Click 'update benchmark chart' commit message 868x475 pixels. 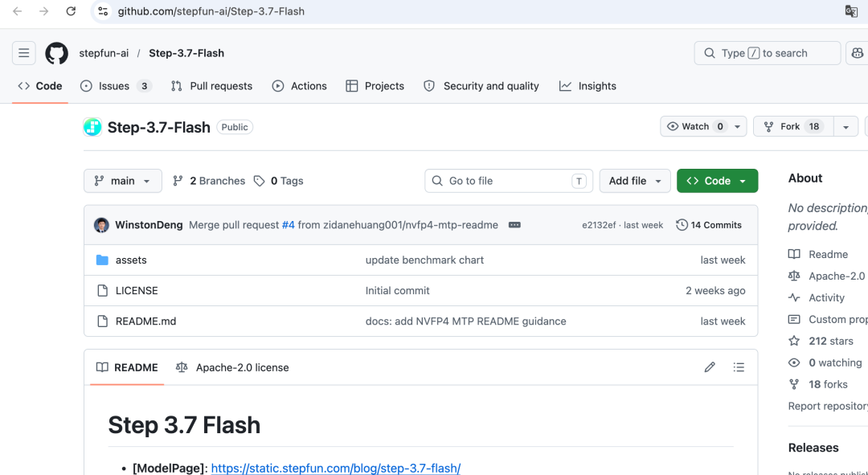coord(424,260)
